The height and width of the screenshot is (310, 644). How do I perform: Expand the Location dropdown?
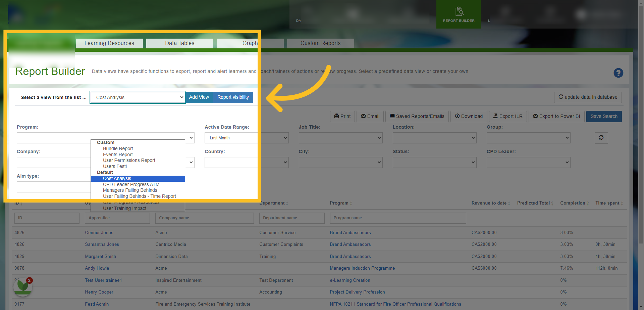434,138
